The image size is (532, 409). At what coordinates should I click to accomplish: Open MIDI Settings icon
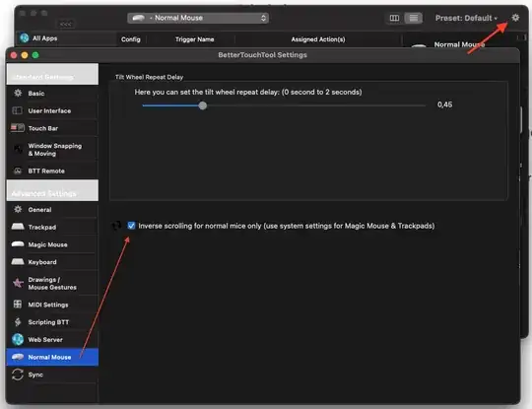pyautogui.click(x=18, y=305)
